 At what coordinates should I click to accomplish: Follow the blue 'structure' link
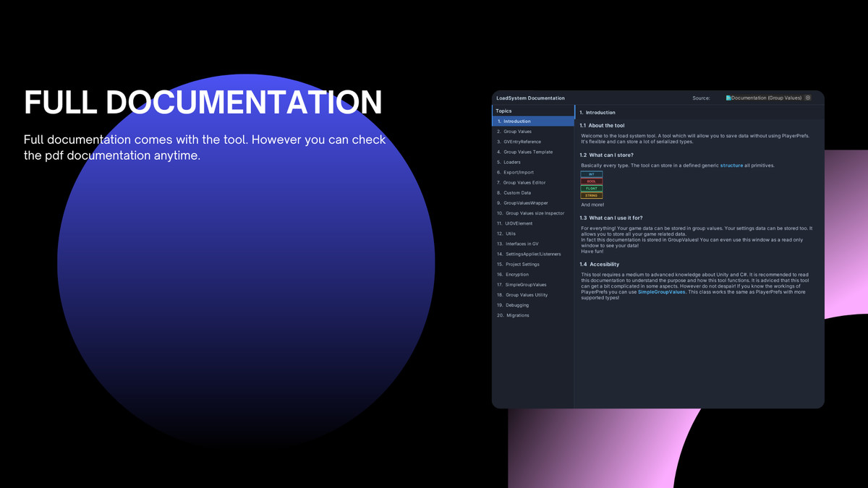pos(731,166)
